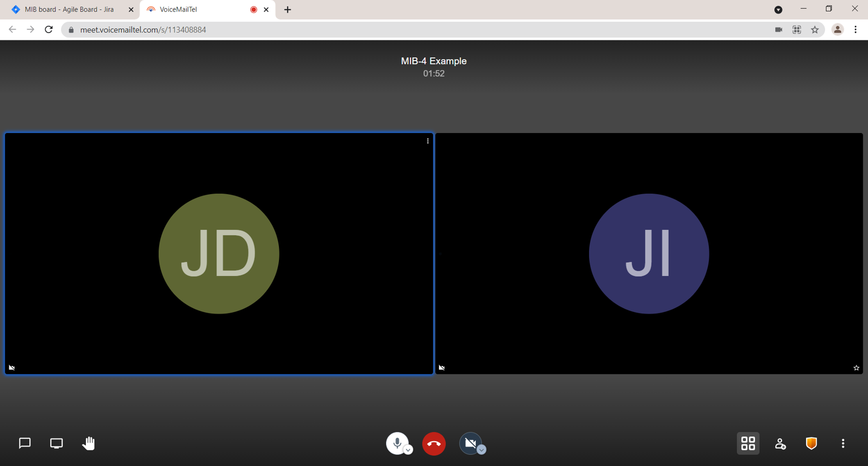
Task: Close the MIB board Jira tab
Action: click(x=131, y=9)
